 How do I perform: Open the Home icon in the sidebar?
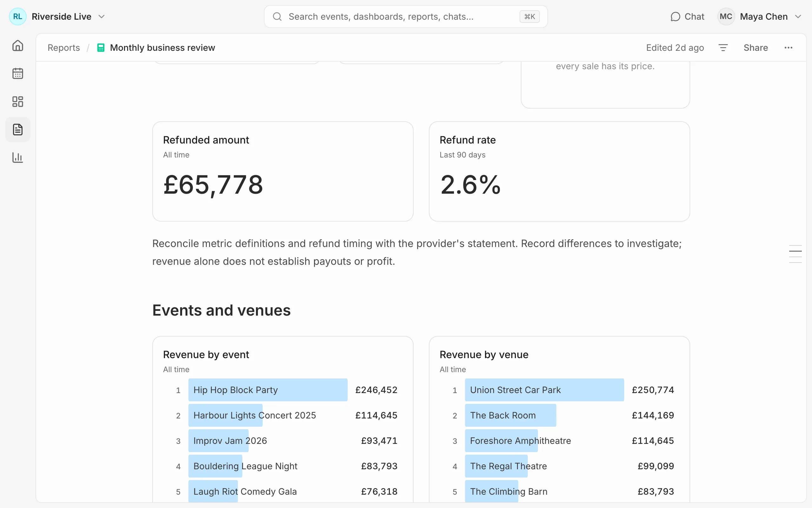[17, 45]
